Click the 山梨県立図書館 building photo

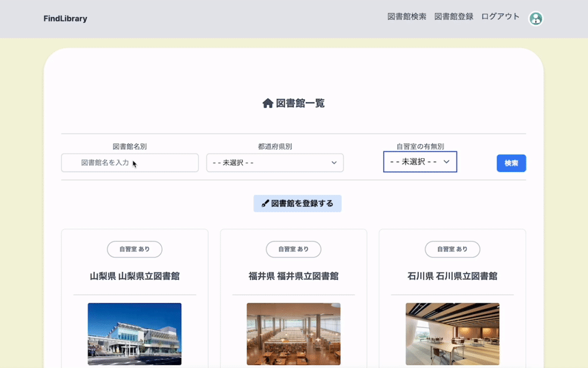click(135, 334)
